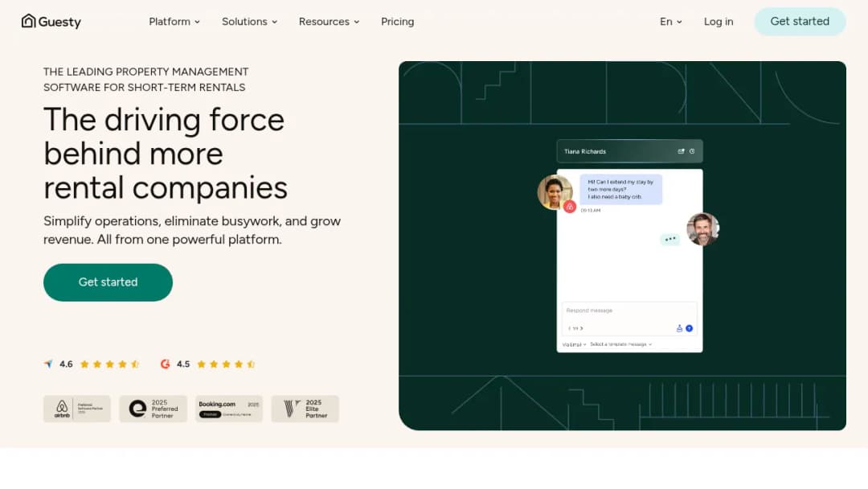Click 'THE LEADING PROPERTY MANAGEMENT' tagline text
868x489 pixels.
(x=146, y=72)
